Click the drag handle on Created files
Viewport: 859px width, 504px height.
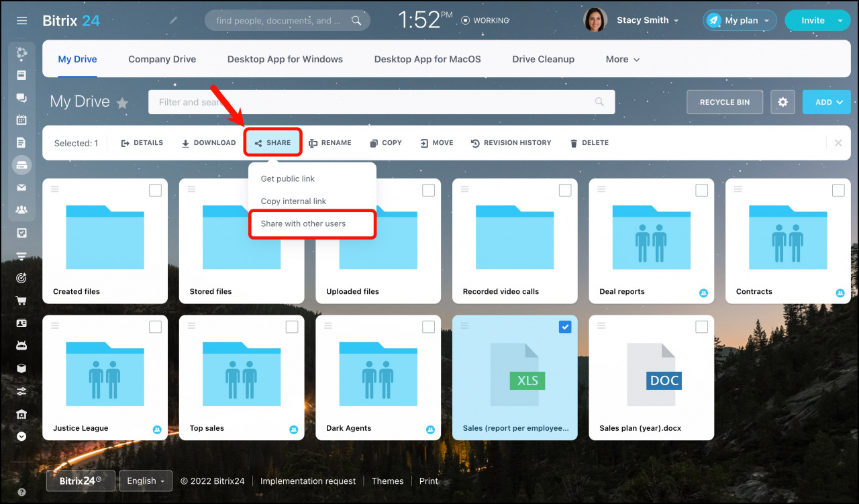click(55, 189)
